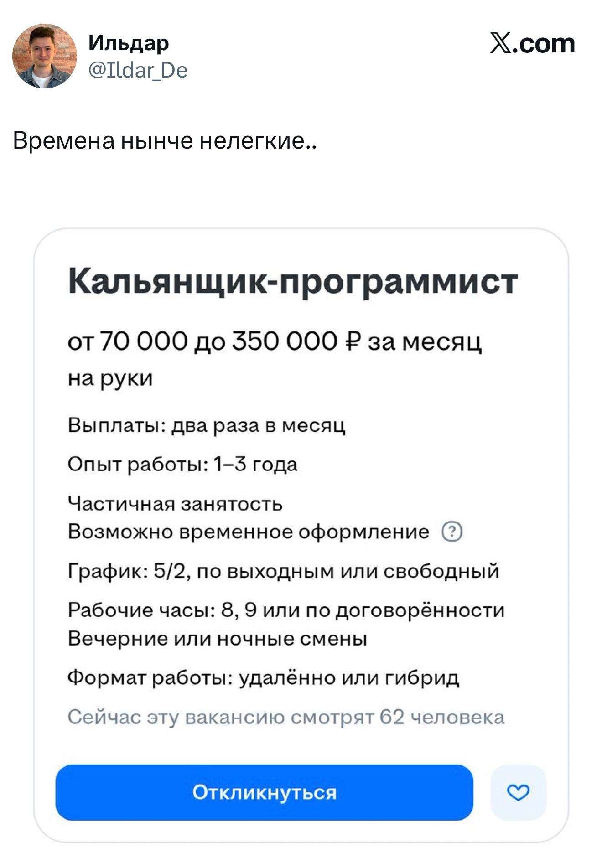Click the salary line от 70 000 до 350 000 ₽
Image resolution: width=602 pixels, height=868 pixels.
coord(275,342)
